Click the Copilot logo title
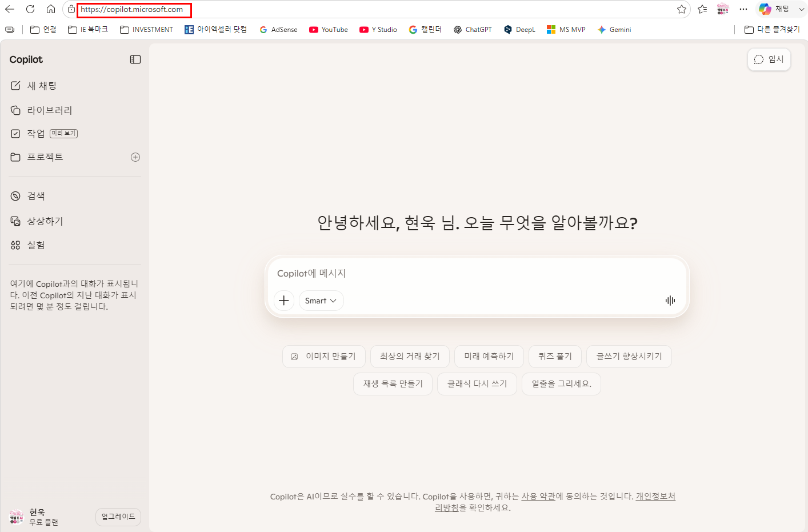 (26, 59)
